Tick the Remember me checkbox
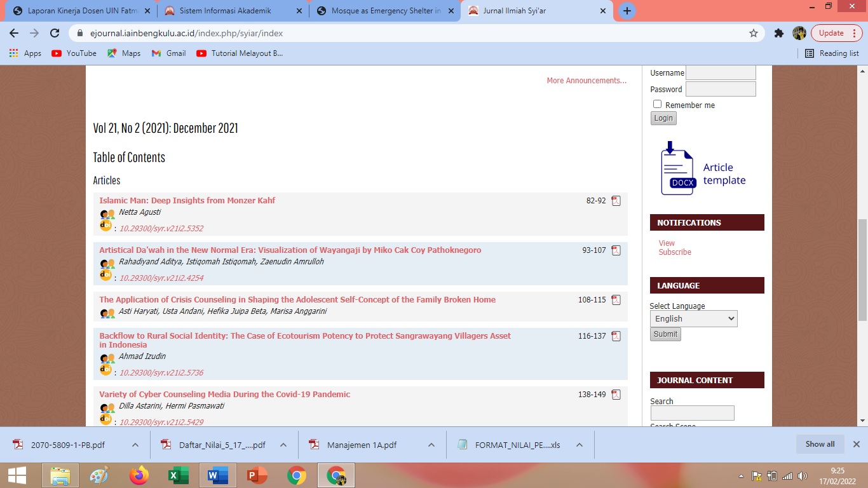Image resolution: width=868 pixels, height=488 pixels. coord(657,104)
